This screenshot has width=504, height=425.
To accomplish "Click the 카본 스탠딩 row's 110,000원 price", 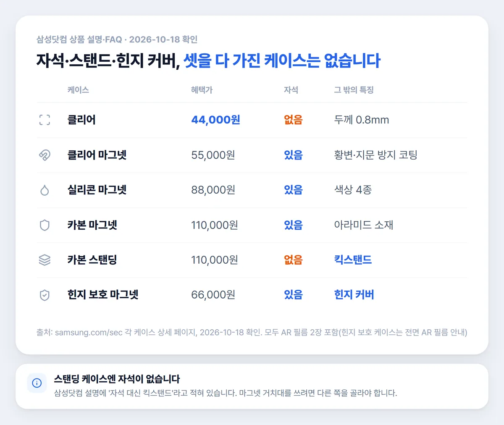I will click(215, 260).
